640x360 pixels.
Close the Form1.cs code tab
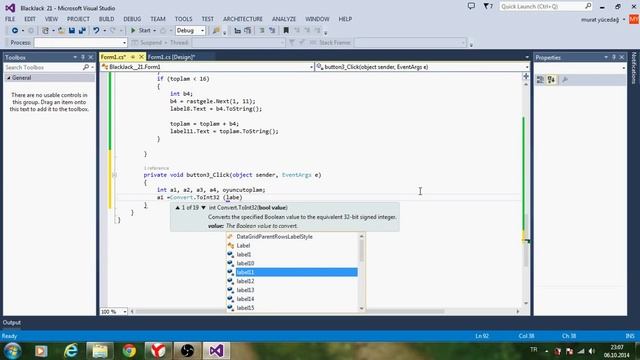(141, 57)
